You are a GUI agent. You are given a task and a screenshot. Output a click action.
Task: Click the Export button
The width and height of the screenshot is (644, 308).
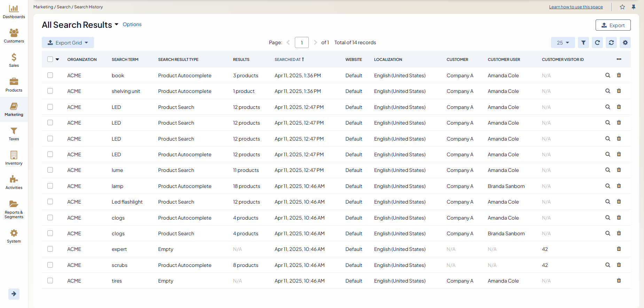point(613,25)
